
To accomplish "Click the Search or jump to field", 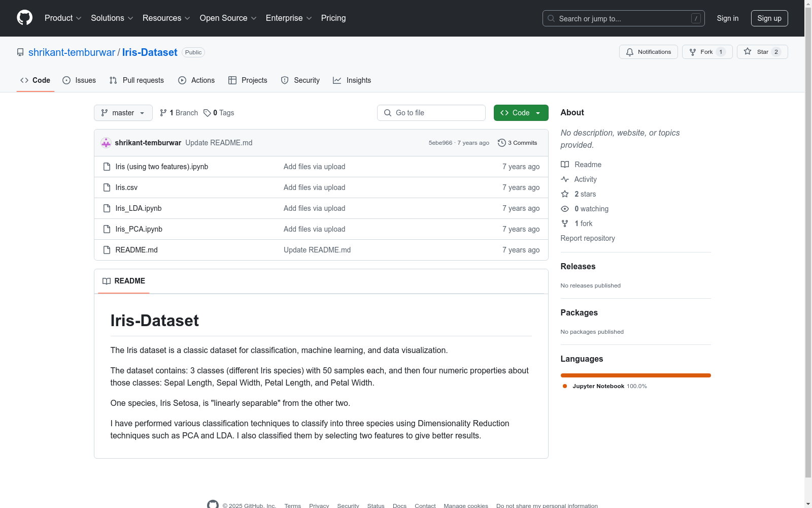I will coord(624,18).
